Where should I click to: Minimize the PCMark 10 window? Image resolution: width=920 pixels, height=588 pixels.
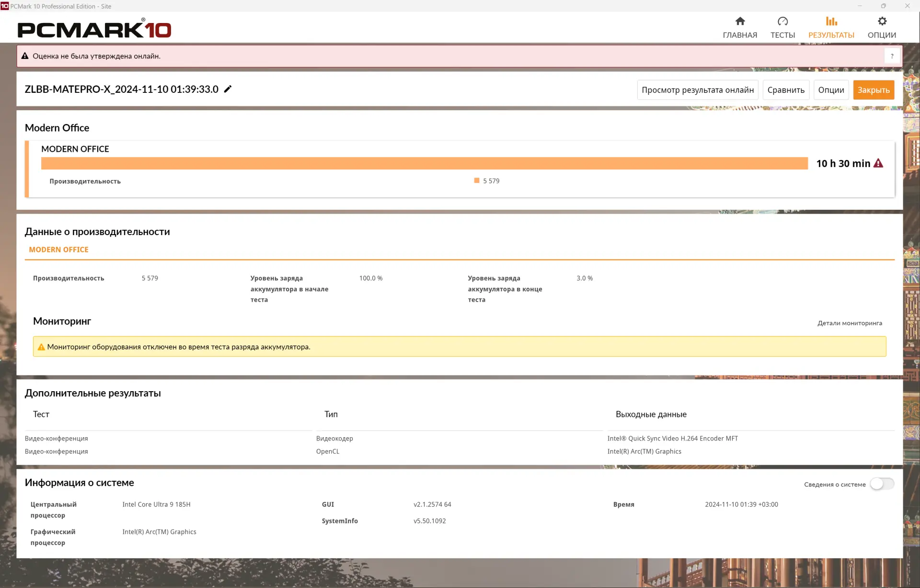click(x=860, y=6)
